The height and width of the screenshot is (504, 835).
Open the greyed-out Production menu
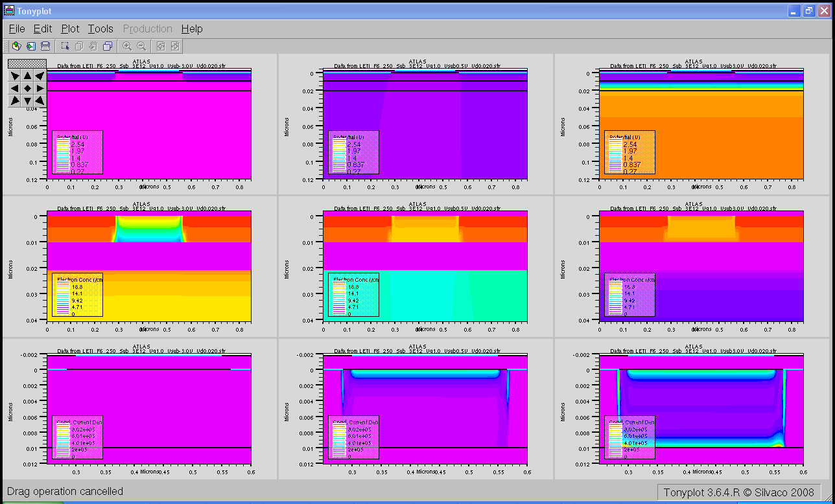tap(148, 29)
